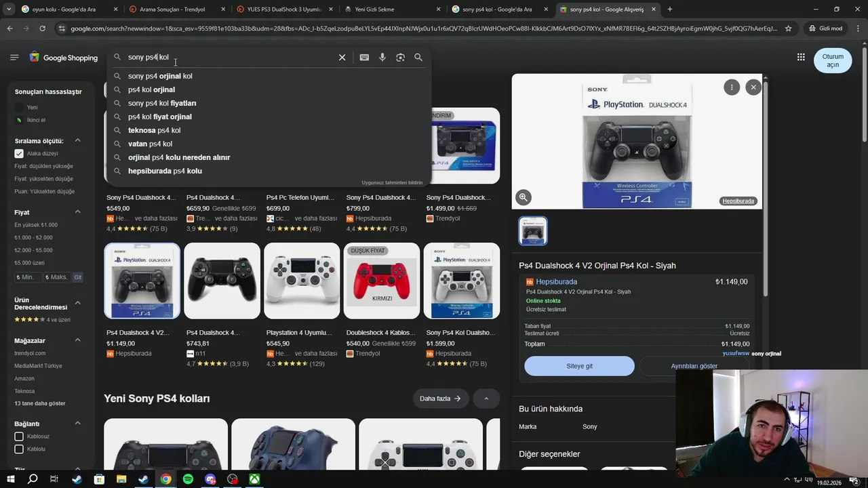868x488 pixels.
Task: Enable the Kablolu connection filter
Action: pos(19,449)
